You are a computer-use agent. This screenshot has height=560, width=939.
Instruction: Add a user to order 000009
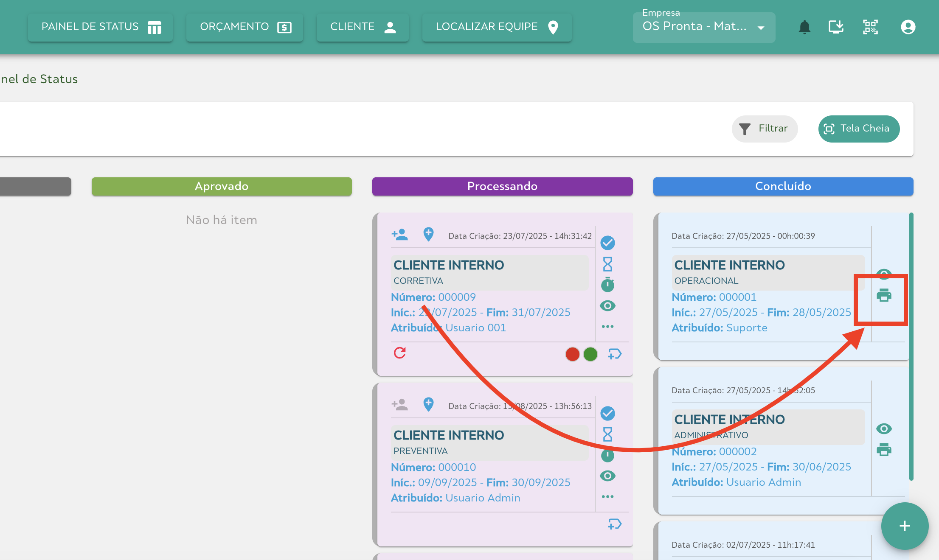(399, 234)
